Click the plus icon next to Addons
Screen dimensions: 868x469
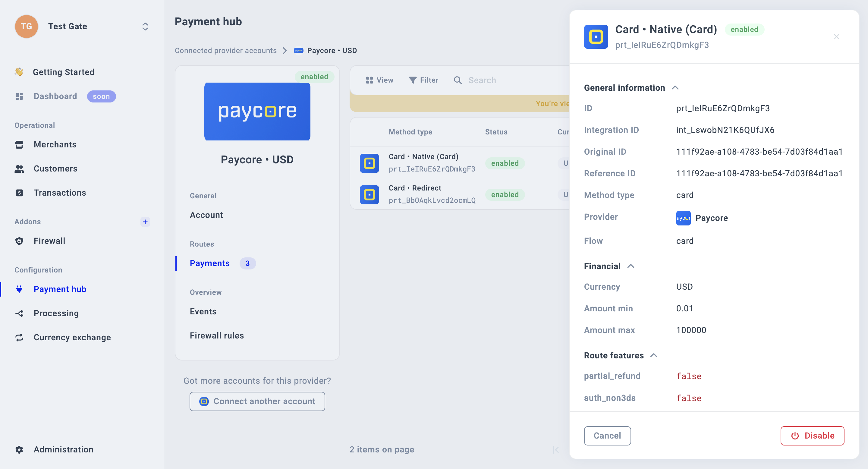click(145, 222)
